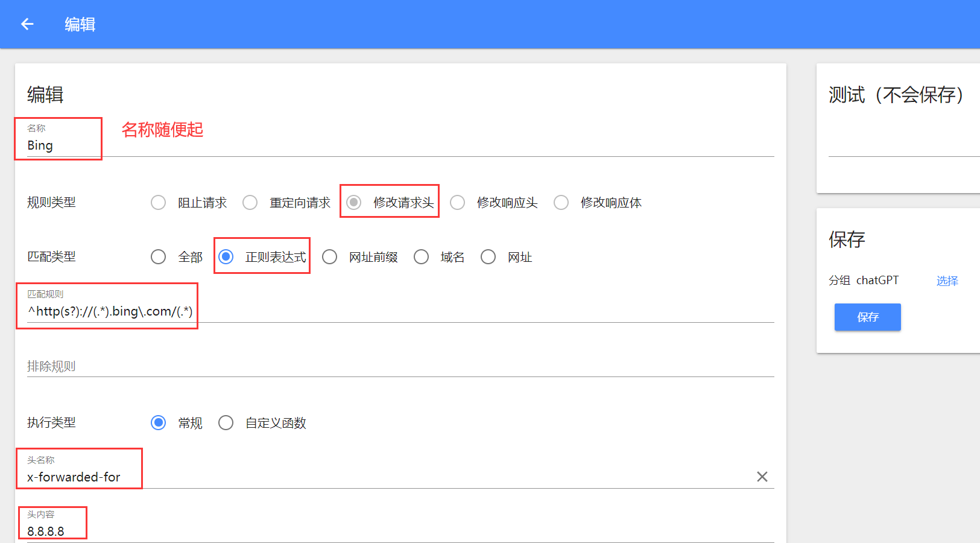This screenshot has width=980, height=543.
Task: Click the 匹配类型 label
Action: (x=51, y=256)
